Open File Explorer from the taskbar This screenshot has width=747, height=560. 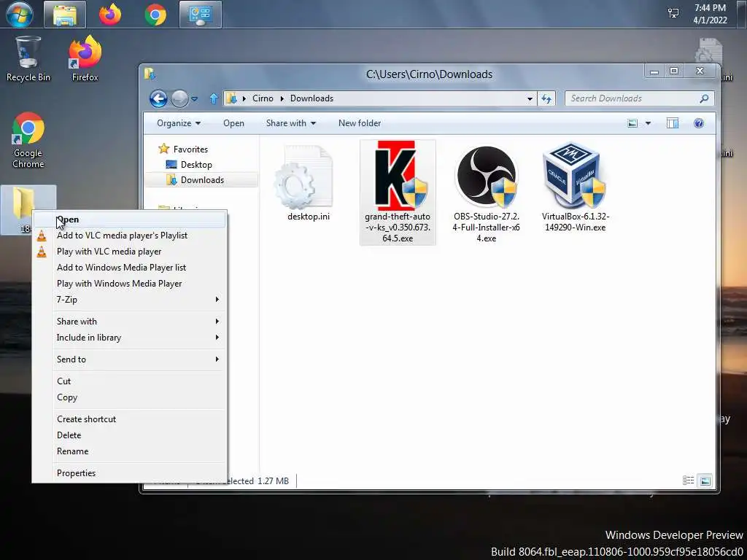(65, 15)
